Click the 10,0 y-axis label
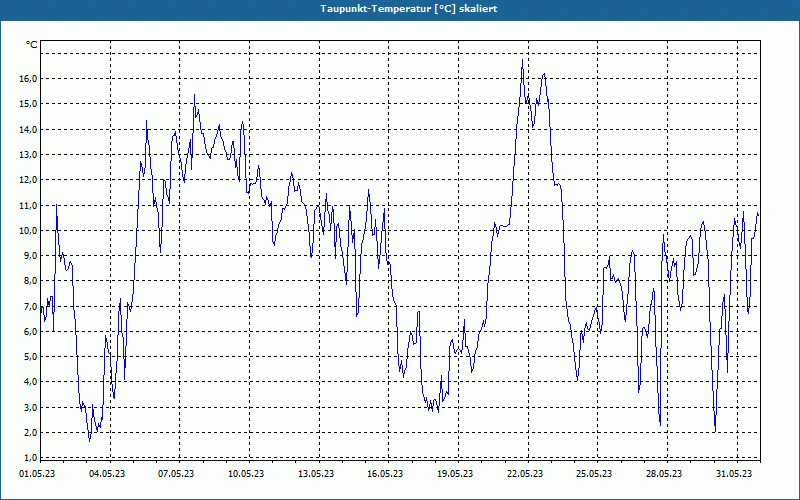This screenshot has width=800, height=500. [28, 231]
